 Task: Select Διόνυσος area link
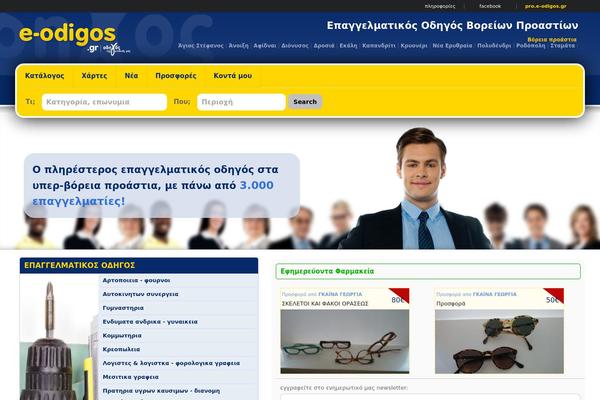[295, 46]
